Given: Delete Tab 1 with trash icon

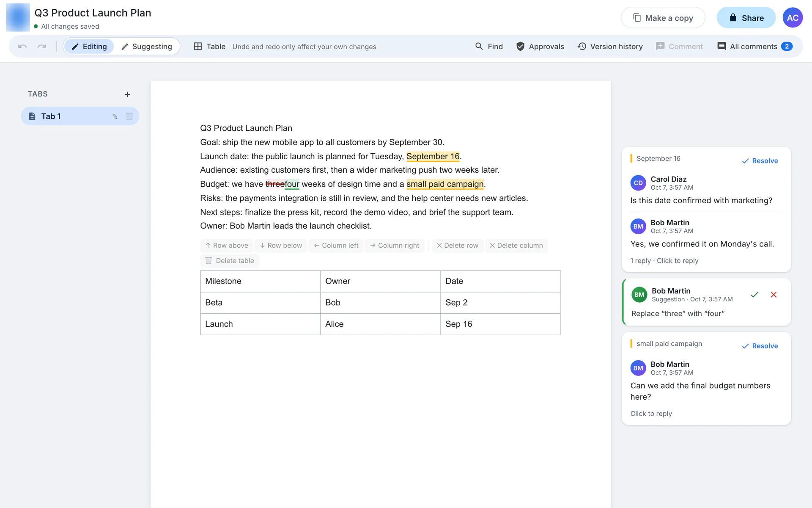Looking at the screenshot, I should coord(129,116).
